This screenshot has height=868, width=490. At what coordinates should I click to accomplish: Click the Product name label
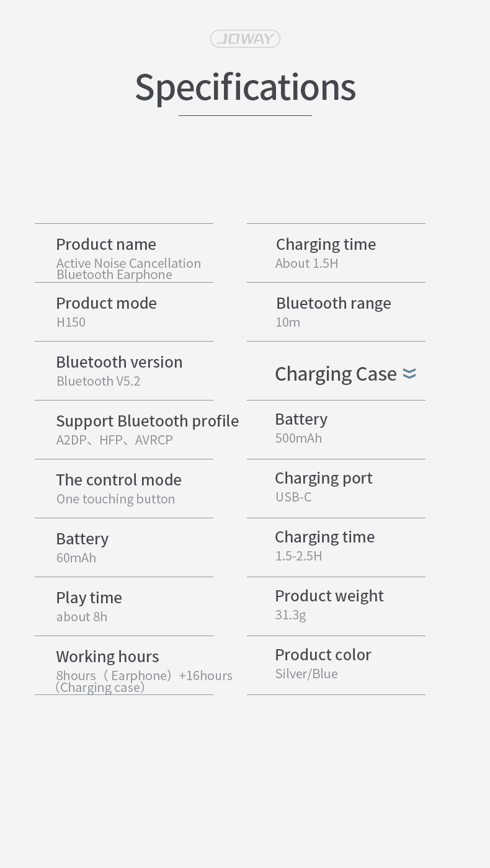coord(106,244)
